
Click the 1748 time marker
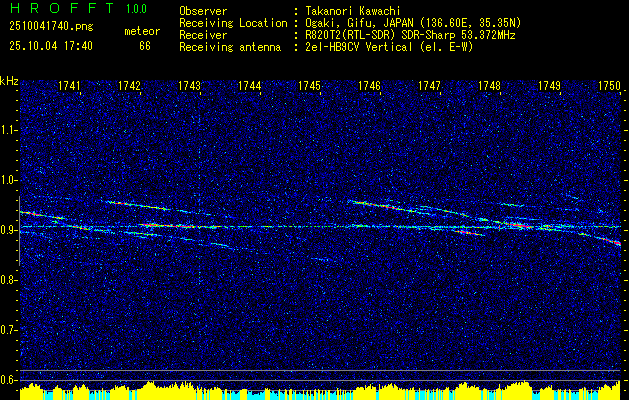(x=490, y=85)
